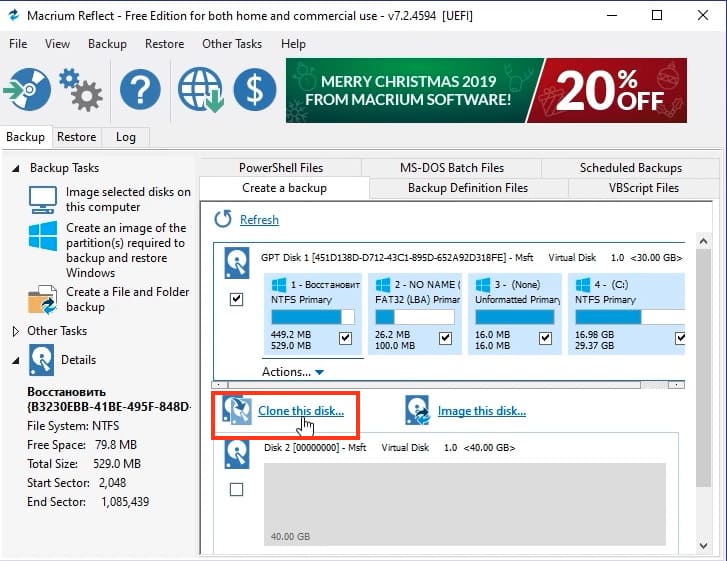Click the dollar sign purchase icon

tap(255, 89)
